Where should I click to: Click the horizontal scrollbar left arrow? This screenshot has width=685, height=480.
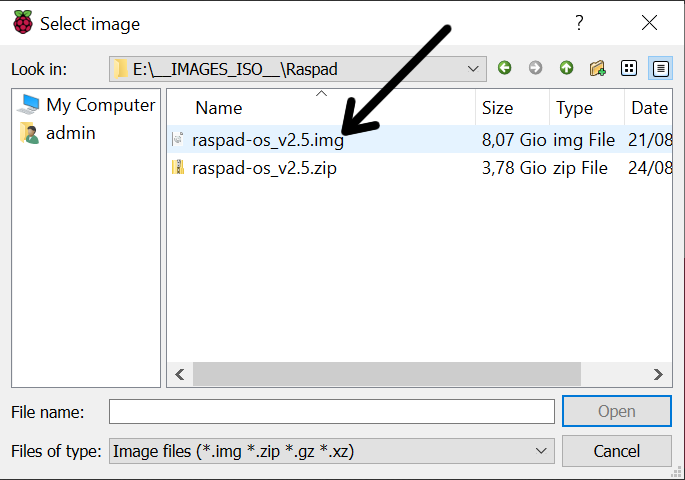point(180,374)
